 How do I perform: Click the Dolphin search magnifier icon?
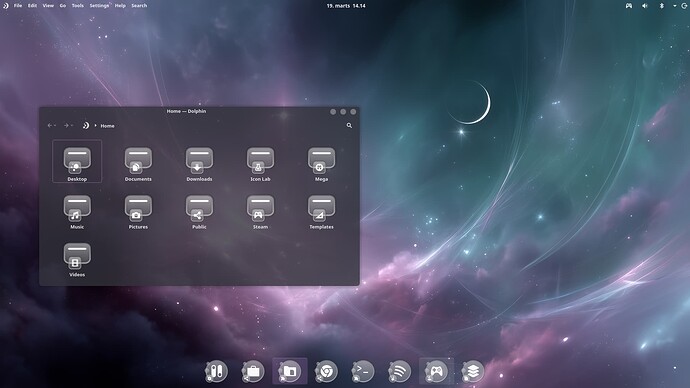(349, 125)
